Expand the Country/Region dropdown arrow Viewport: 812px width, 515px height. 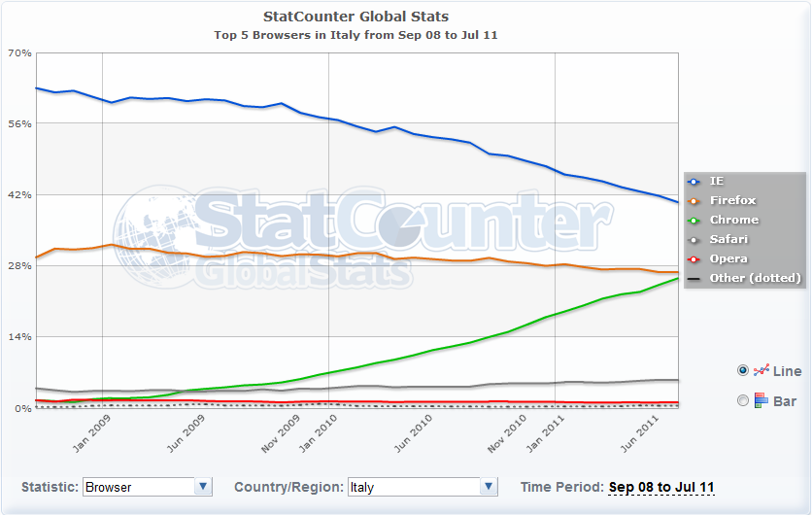(x=490, y=487)
